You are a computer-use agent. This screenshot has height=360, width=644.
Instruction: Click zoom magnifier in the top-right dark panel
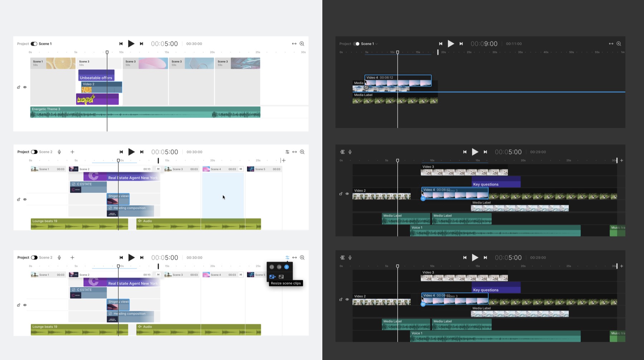[x=619, y=44]
